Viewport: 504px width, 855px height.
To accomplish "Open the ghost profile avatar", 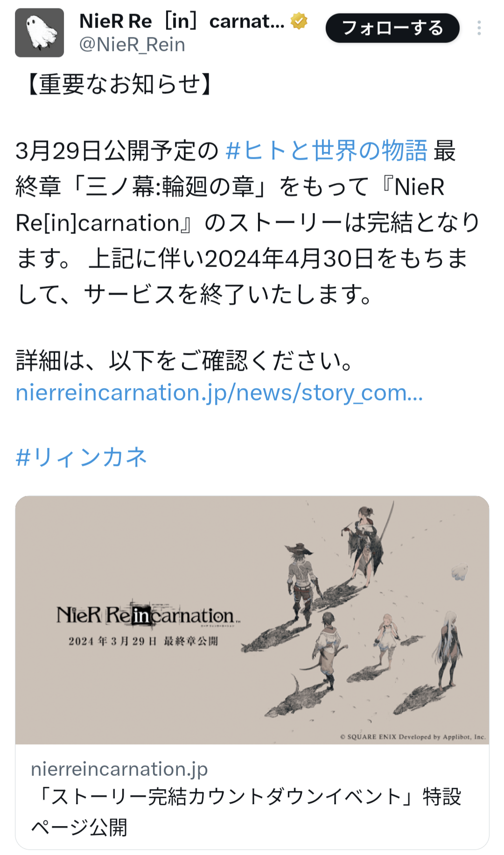I will point(39,33).
